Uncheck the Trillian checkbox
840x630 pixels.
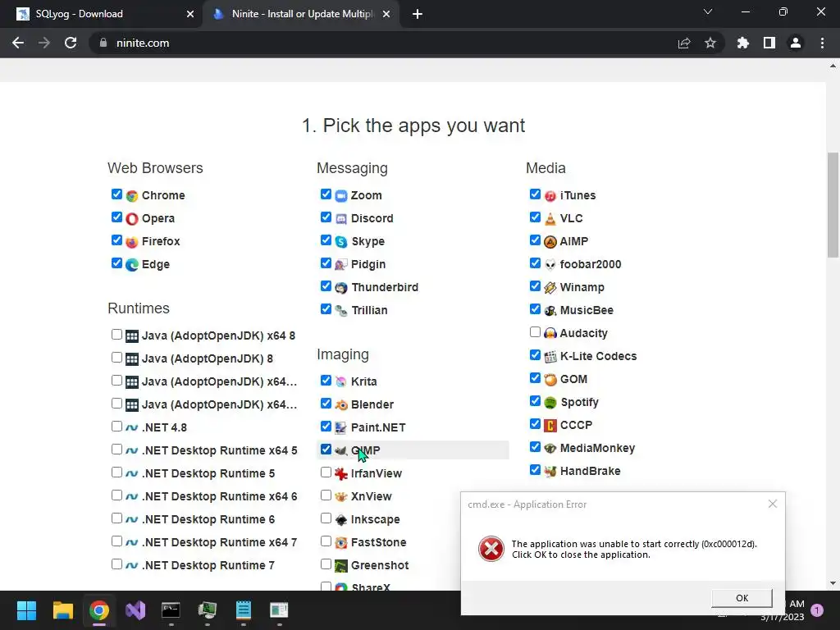pyautogui.click(x=326, y=308)
